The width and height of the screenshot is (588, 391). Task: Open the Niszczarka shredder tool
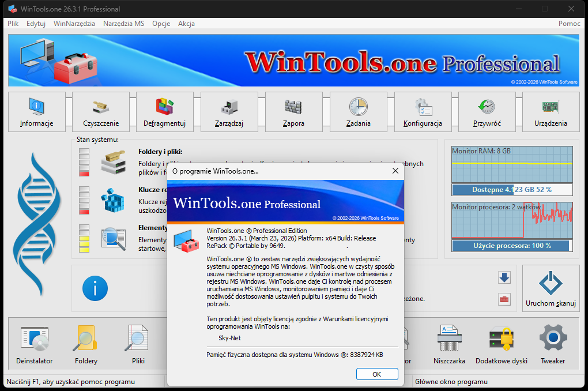click(449, 344)
